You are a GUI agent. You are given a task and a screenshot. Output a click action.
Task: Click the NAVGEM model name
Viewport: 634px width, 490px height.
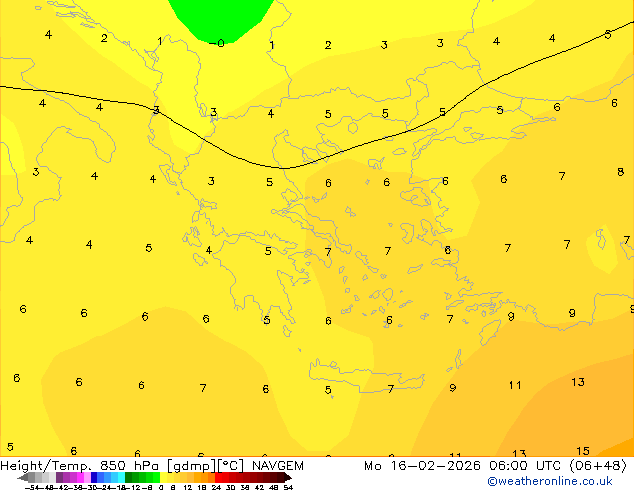278,466
